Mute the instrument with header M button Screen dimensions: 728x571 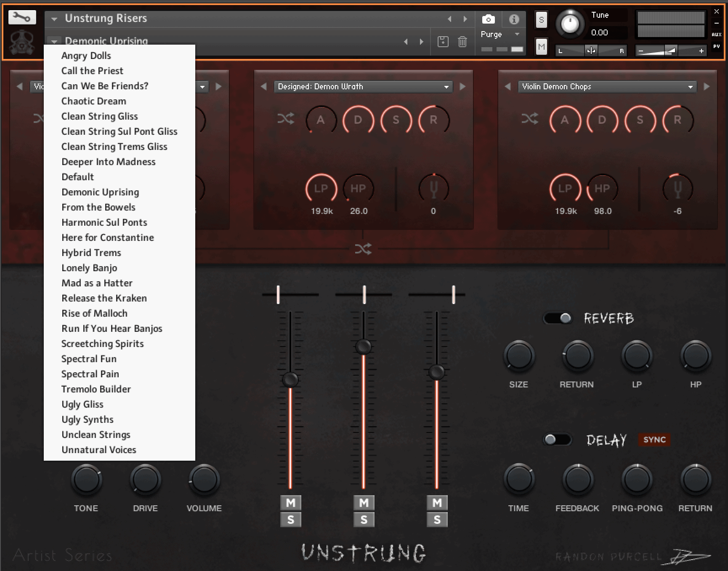541,47
